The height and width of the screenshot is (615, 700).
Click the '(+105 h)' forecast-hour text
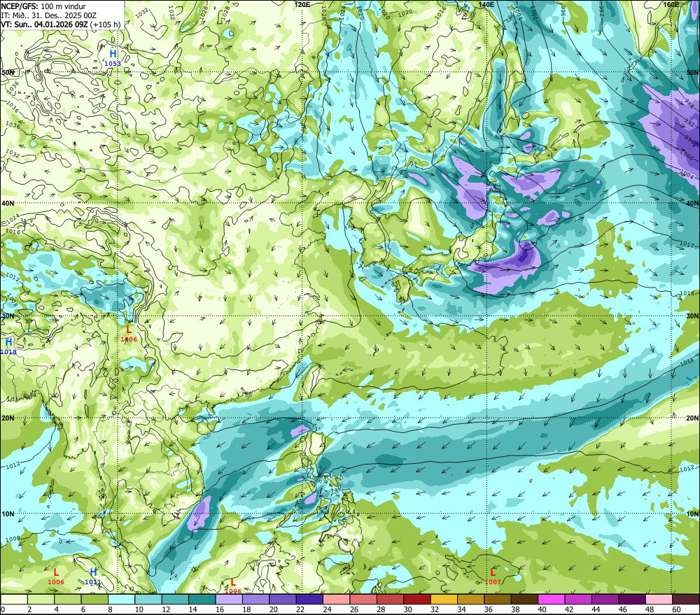pos(106,24)
